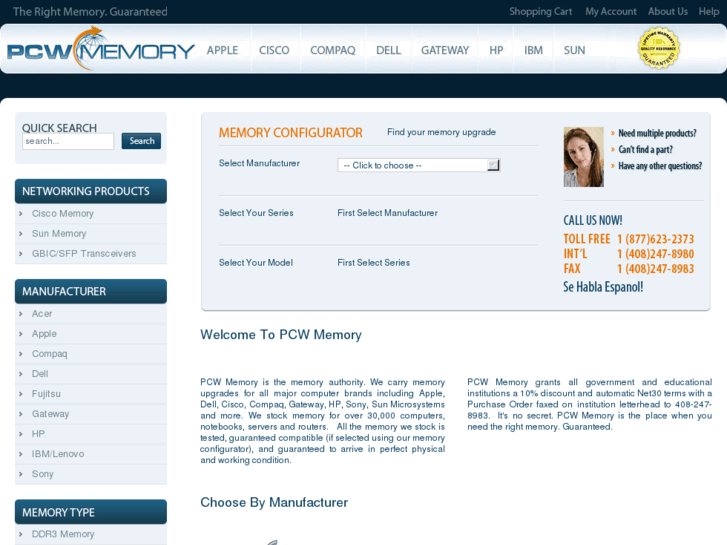
Task: Choose Gateway in the Manufacturer sidebar list
Action: 50,413
